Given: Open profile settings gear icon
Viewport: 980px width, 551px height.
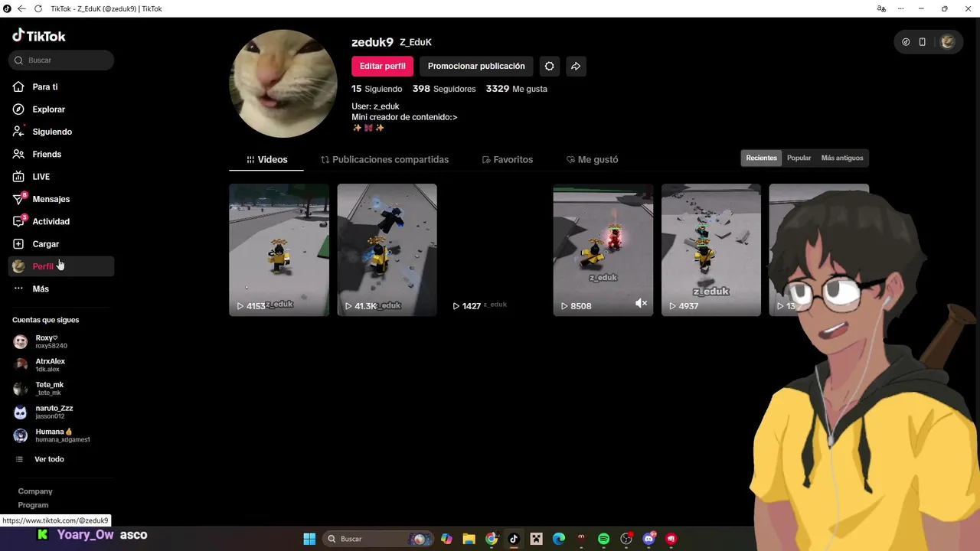Looking at the screenshot, I should coord(549,66).
